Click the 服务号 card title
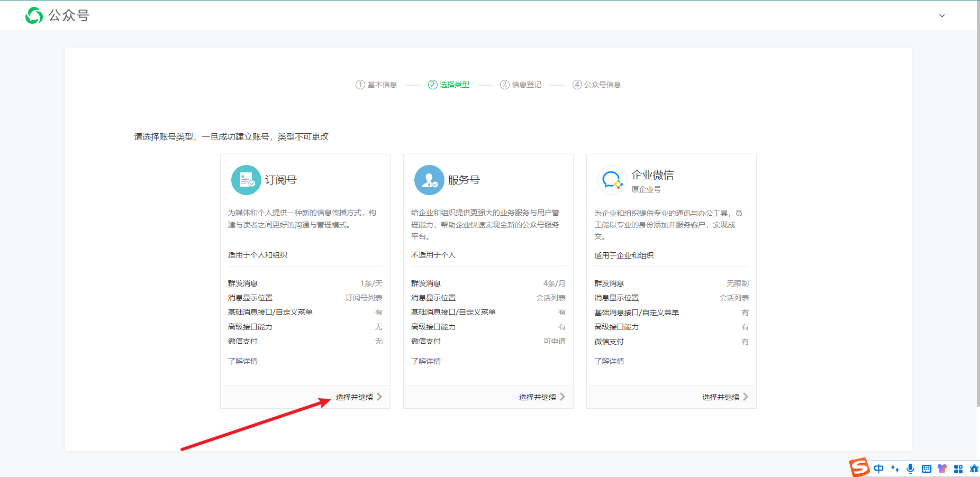The height and width of the screenshot is (477, 980). pyautogui.click(x=464, y=180)
